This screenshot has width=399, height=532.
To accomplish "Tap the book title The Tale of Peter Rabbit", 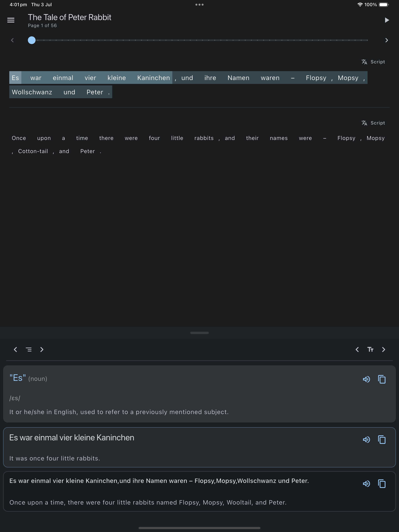I will click(70, 17).
